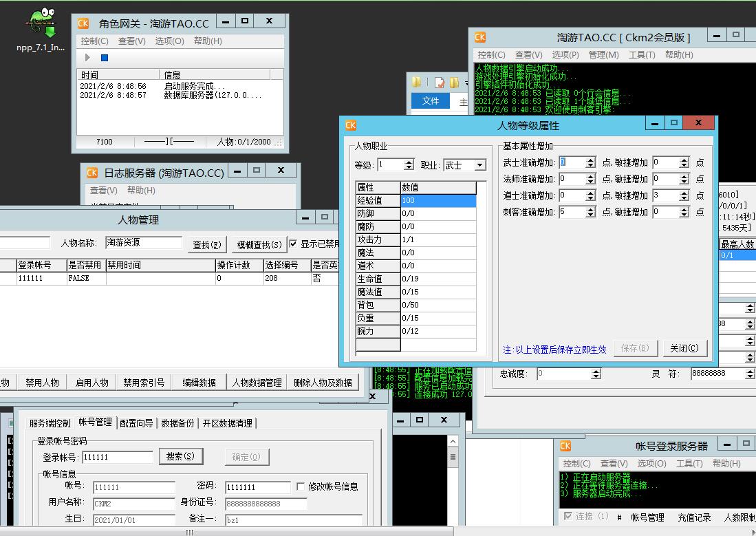
Task: Switch to the 数据备份 tab
Action: 177,423
